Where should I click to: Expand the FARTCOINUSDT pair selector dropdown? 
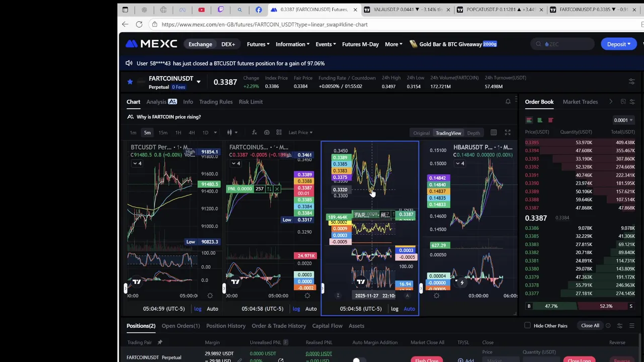coord(198,82)
